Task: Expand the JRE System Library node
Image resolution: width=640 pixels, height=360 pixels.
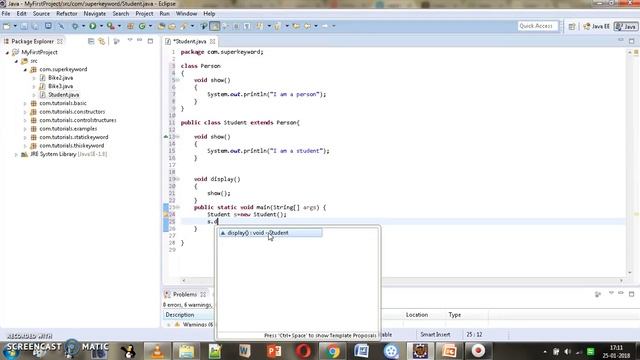Action: tap(16, 155)
